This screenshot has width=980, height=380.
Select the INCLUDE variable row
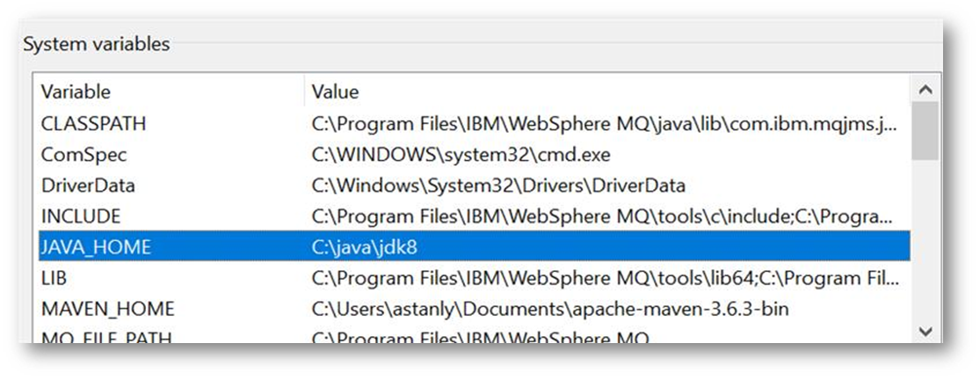coord(81,216)
